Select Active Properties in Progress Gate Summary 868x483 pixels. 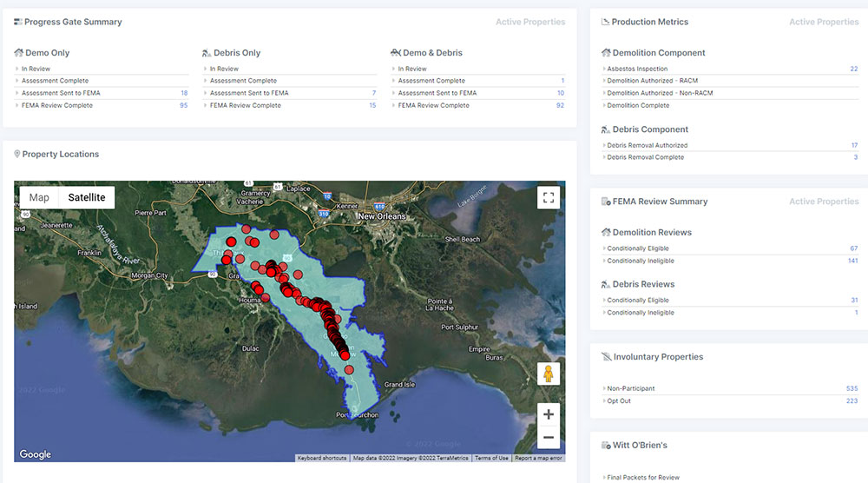click(529, 22)
